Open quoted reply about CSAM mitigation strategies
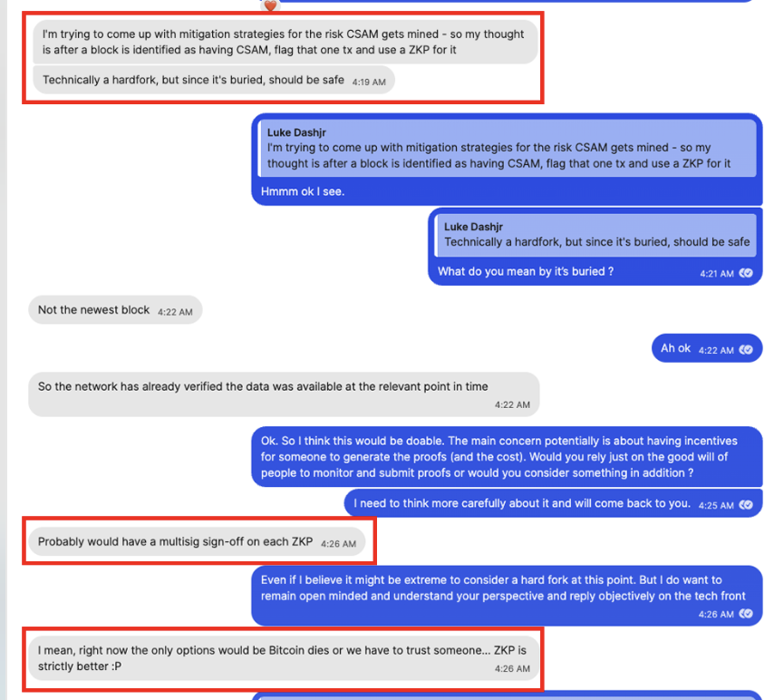774x700 pixels. click(508, 148)
